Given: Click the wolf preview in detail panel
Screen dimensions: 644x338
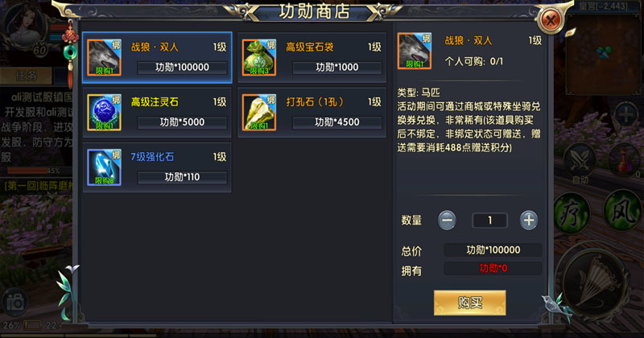Looking at the screenshot, I should [x=415, y=51].
